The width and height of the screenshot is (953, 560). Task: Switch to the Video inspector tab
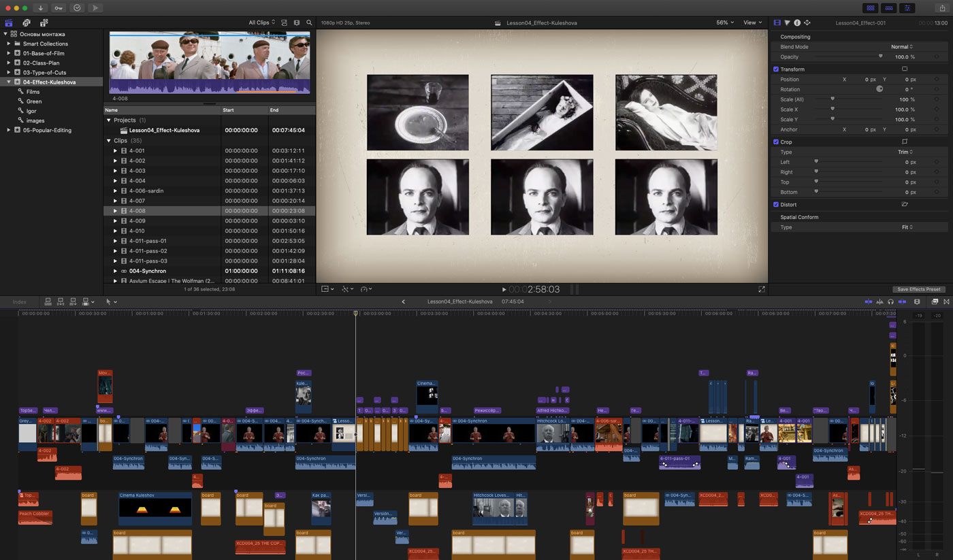tap(777, 22)
